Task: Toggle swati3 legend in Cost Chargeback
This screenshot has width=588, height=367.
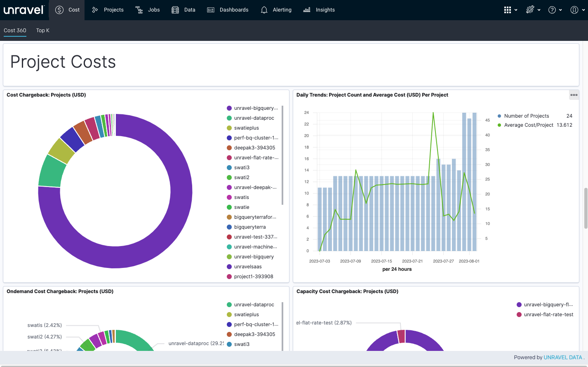Action: (238, 168)
